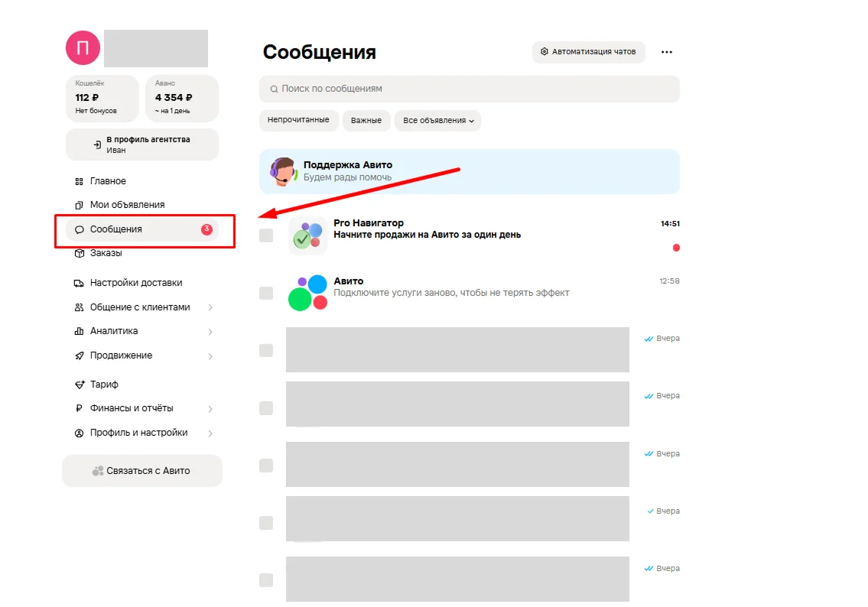
Task: Open the Поддержка Авито chat banner
Action: point(470,171)
